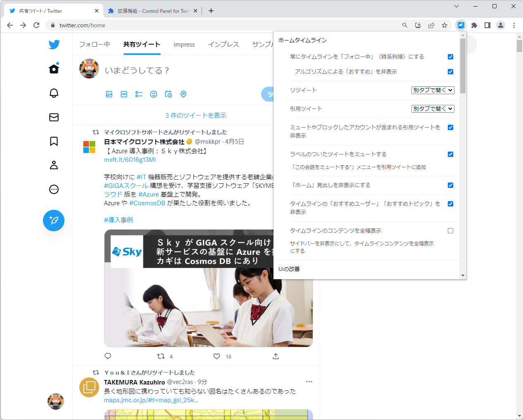The height and width of the screenshot is (420, 523).
Task: Select the image attachment icon in the composer
Action: click(x=109, y=94)
